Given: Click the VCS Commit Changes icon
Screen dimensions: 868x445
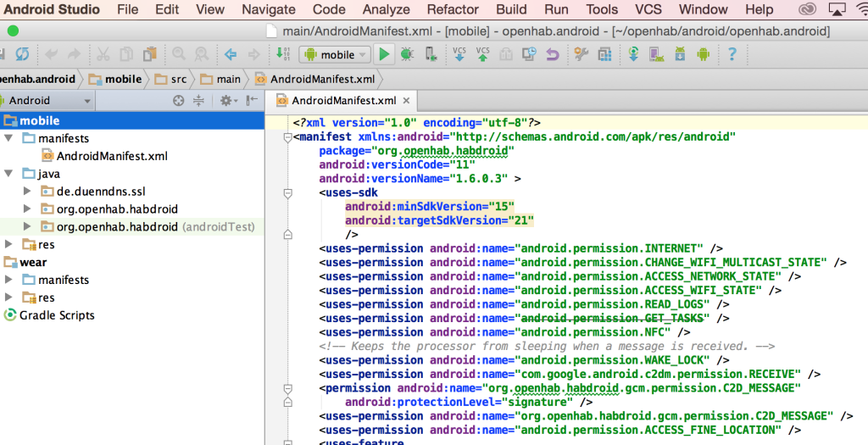Looking at the screenshot, I should (482, 54).
